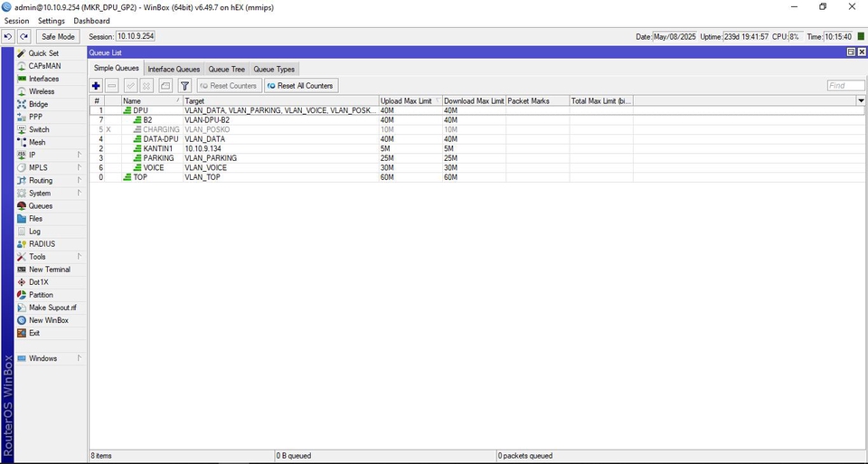Open Dot1X in sidebar

(x=51, y=282)
